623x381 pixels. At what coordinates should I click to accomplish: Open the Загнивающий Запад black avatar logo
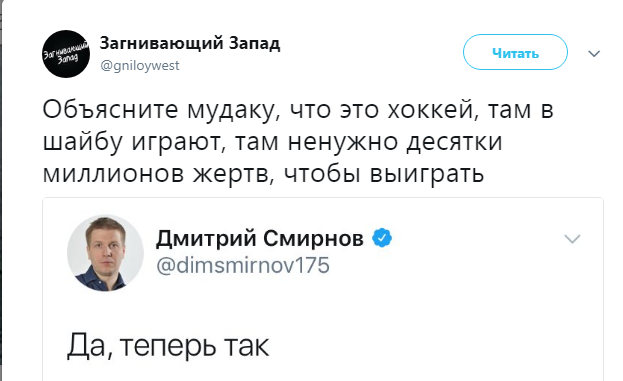coord(66,54)
